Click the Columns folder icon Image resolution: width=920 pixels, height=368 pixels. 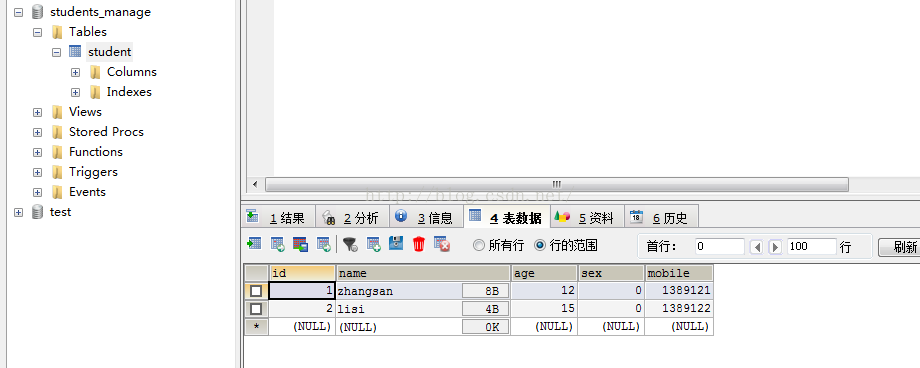pyautogui.click(x=95, y=72)
